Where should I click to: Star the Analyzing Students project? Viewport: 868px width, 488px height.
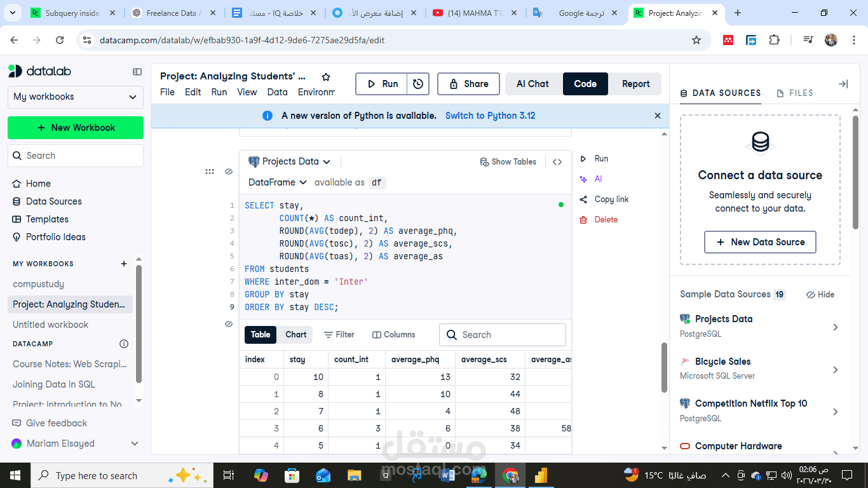325,76
